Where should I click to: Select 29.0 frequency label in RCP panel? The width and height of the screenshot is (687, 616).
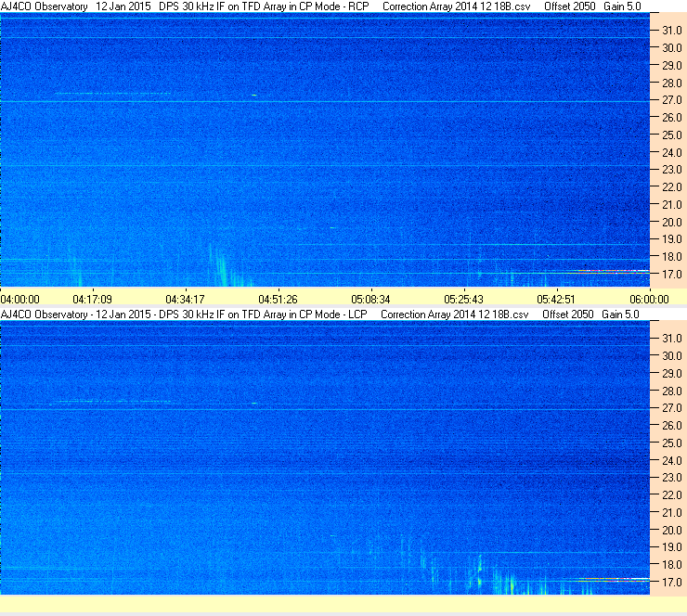[x=671, y=66]
